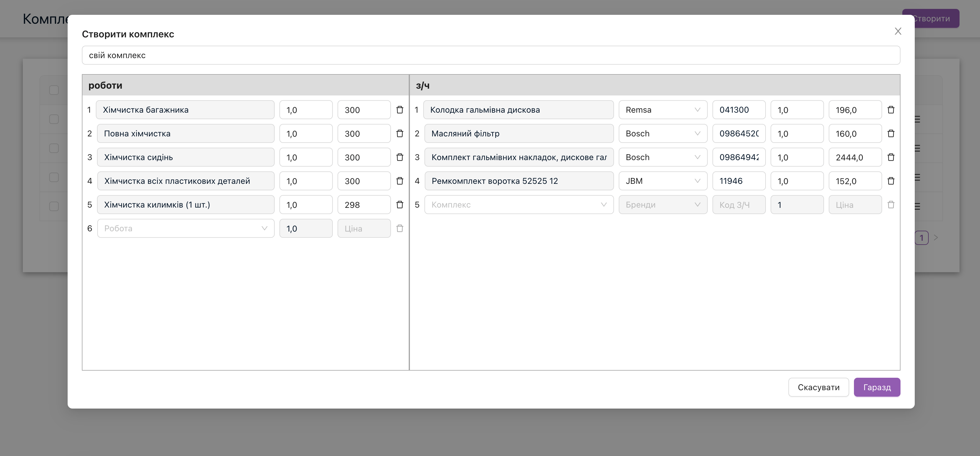
Task: Edit the price 298 field for килимків
Action: (x=364, y=205)
